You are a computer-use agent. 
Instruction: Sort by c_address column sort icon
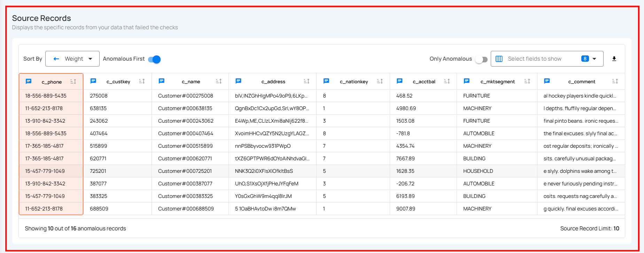(307, 81)
